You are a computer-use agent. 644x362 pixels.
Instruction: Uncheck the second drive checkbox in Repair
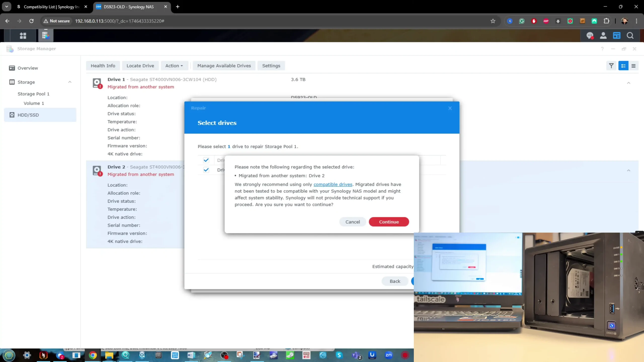[x=206, y=170]
